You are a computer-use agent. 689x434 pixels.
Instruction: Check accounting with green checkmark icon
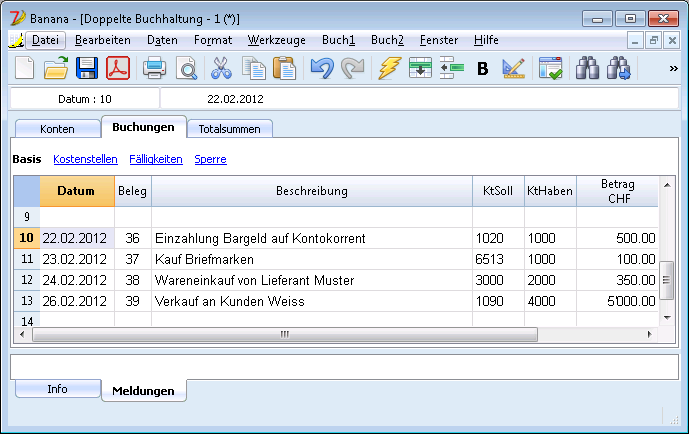click(x=551, y=68)
